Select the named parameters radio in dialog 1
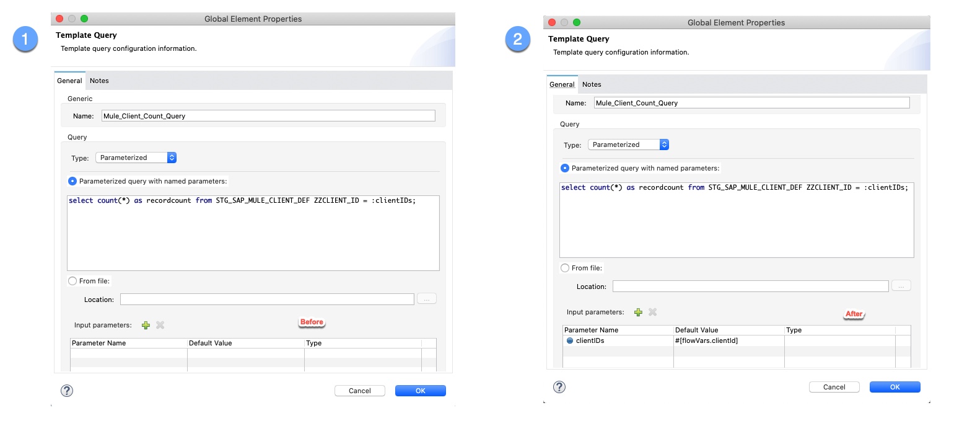980x431 pixels. (x=72, y=181)
